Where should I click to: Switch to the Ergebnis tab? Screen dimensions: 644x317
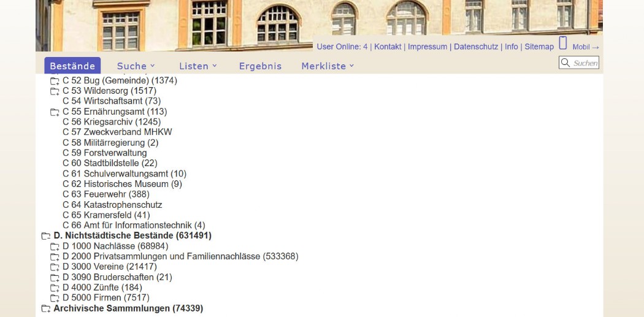260,66
